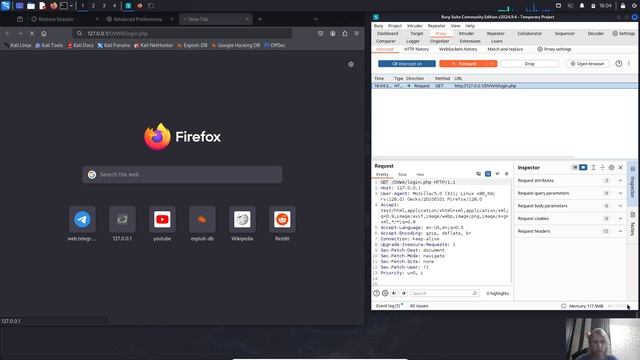Click the Firefox Home button

(44, 33)
